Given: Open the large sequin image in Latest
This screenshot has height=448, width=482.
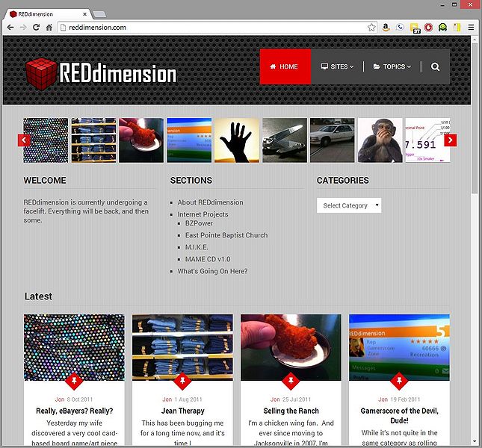Looking at the screenshot, I should [x=75, y=347].
